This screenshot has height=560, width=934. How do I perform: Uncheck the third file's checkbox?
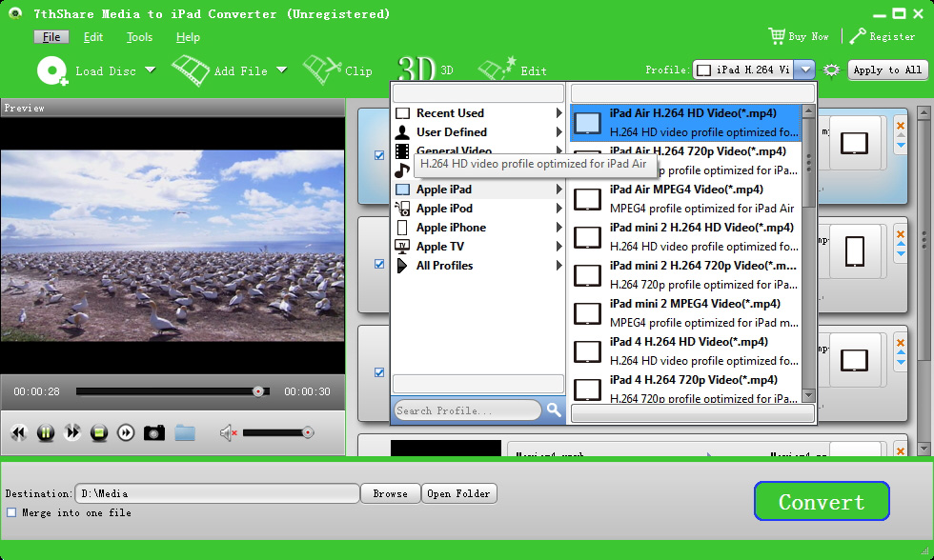click(379, 372)
